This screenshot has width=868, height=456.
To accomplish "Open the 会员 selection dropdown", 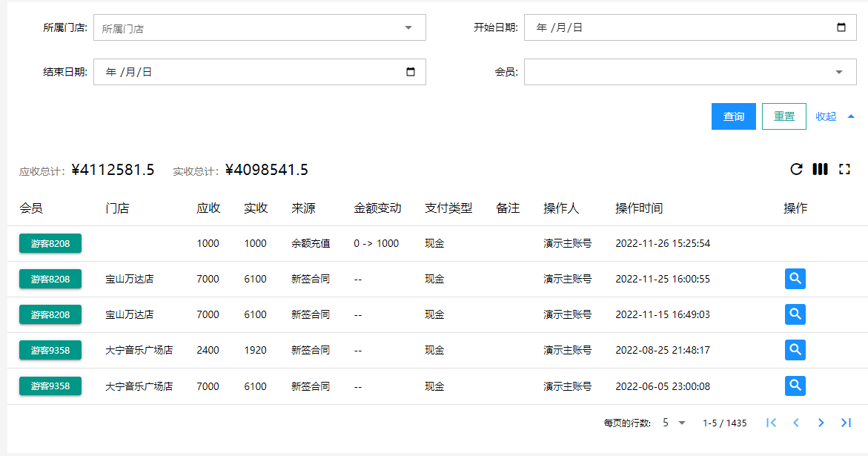I will [839, 72].
